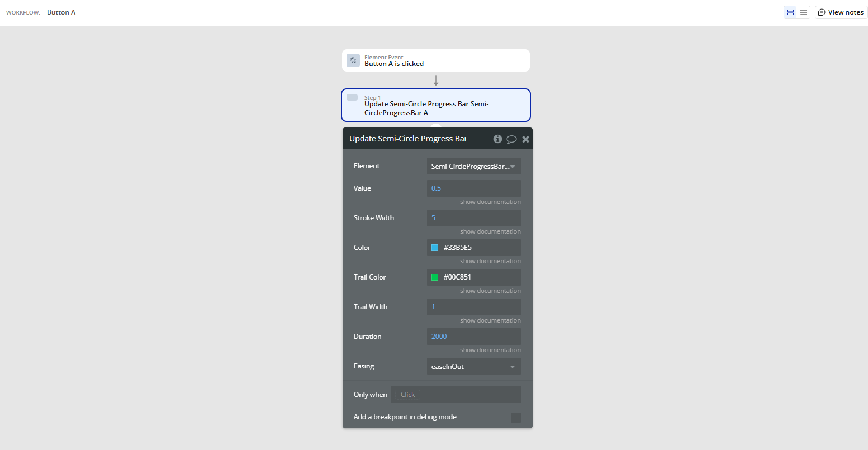Select the list view icon at top right
Viewport: 868px width, 450px height.
(x=803, y=12)
